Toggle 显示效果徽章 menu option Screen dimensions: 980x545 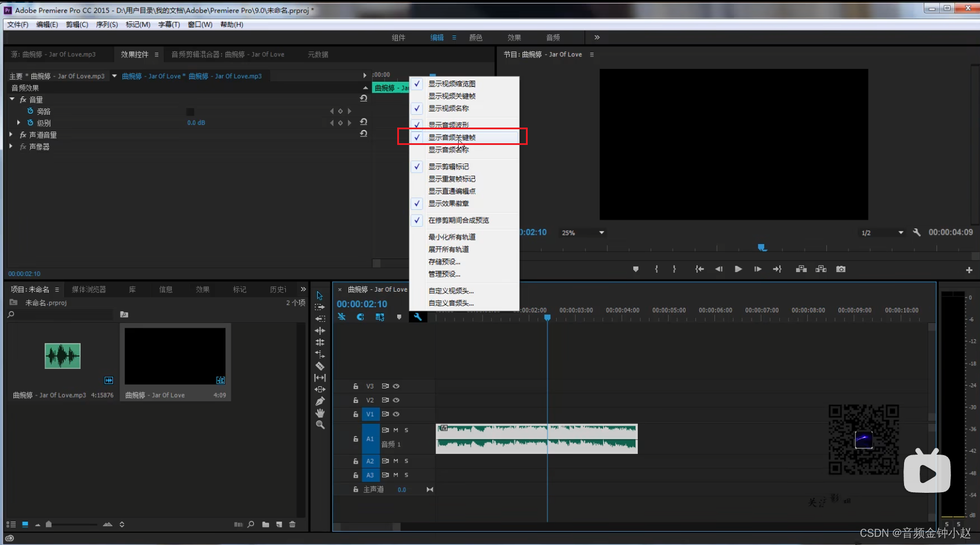point(464,204)
